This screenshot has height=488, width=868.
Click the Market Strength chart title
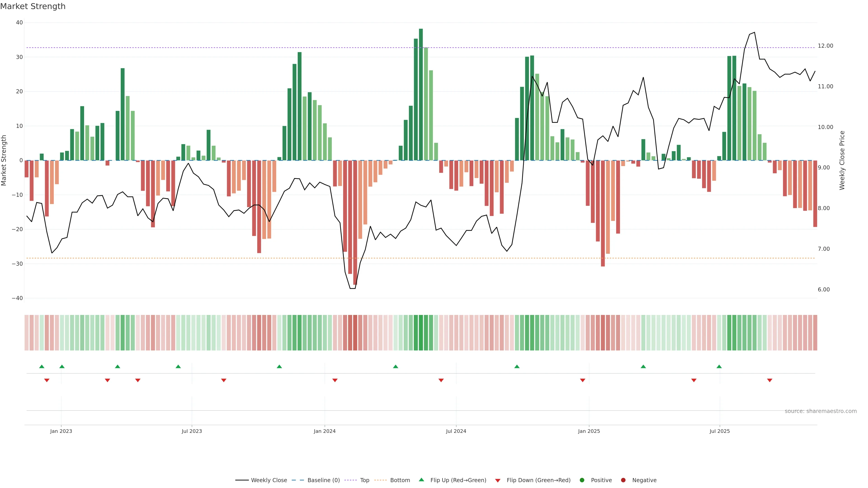[33, 6]
